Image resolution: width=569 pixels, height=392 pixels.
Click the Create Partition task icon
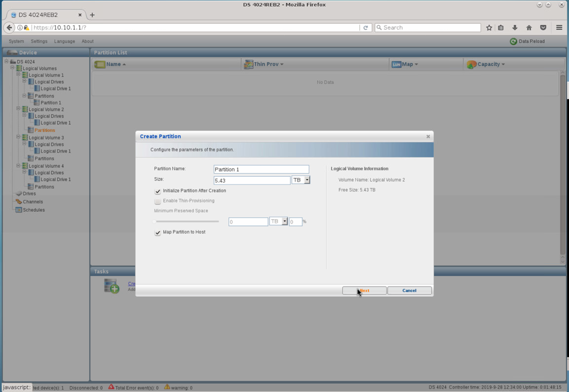[112, 286]
